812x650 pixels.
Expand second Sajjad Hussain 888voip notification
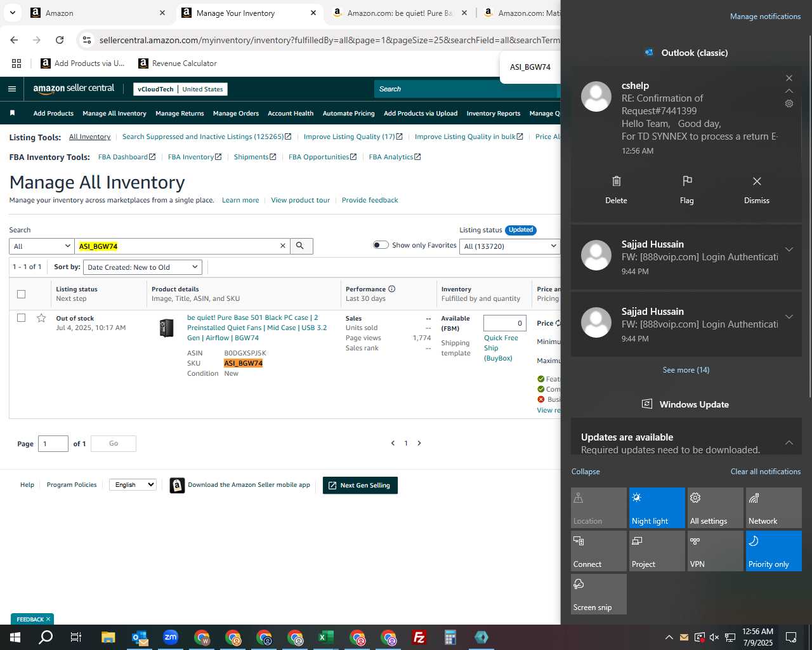pyautogui.click(x=789, y=317)
